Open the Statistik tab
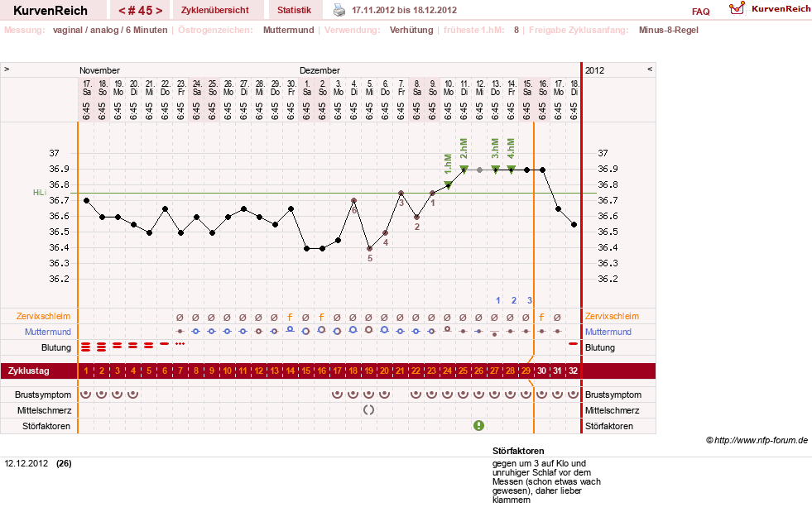This screenshot has height=531, width=812. point(294,10)
